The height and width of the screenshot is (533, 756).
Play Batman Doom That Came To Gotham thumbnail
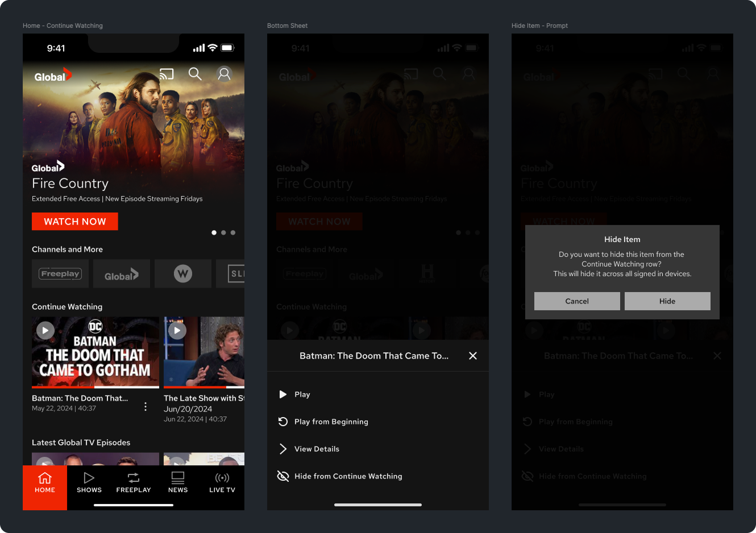pos(95,352)
